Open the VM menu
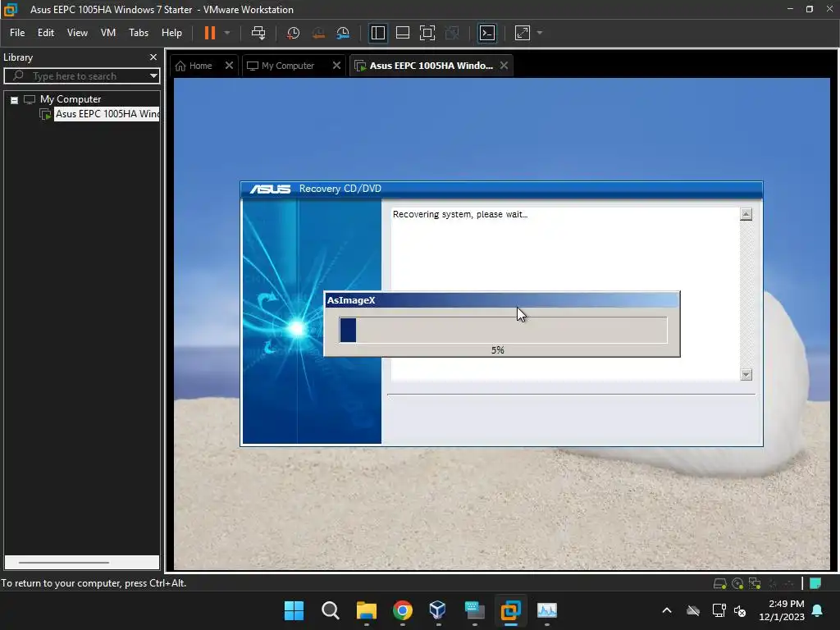Screen dimensions: 840x630 pos(108,33)
